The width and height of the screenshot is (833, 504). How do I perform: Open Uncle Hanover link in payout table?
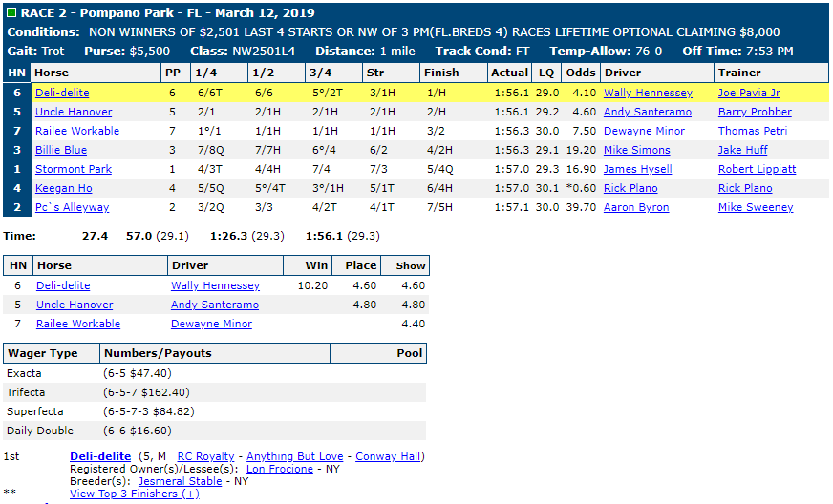(75, 304)
